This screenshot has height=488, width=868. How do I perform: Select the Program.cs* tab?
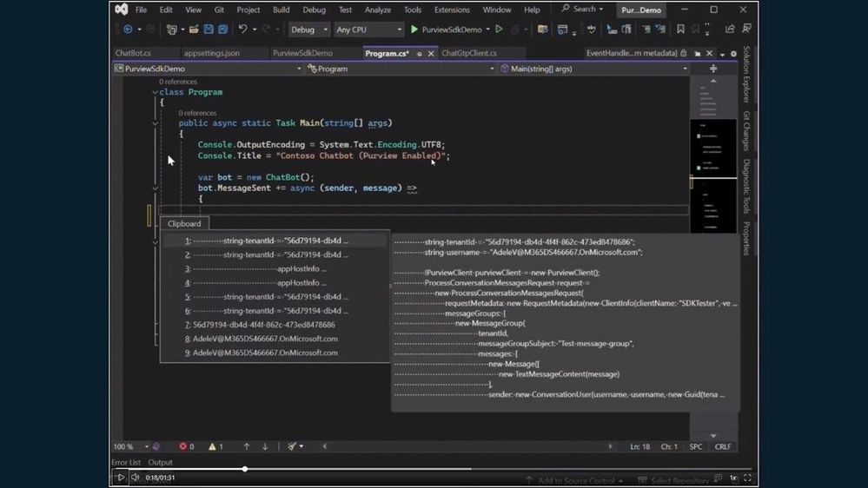point(387,54)
